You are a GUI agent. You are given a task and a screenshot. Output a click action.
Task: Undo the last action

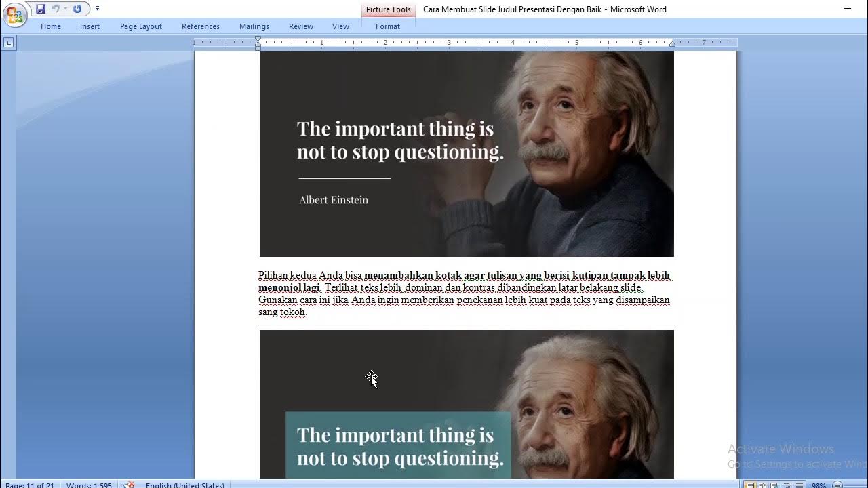56,9
